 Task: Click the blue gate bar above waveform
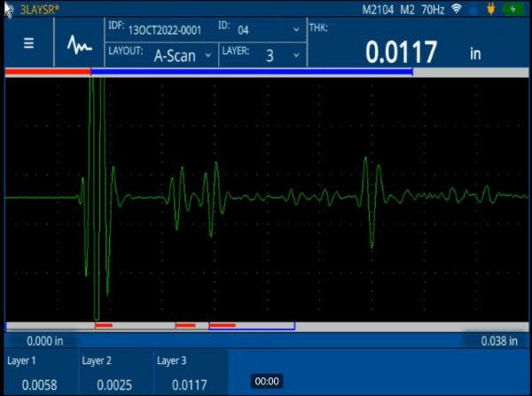coord(252,71)
